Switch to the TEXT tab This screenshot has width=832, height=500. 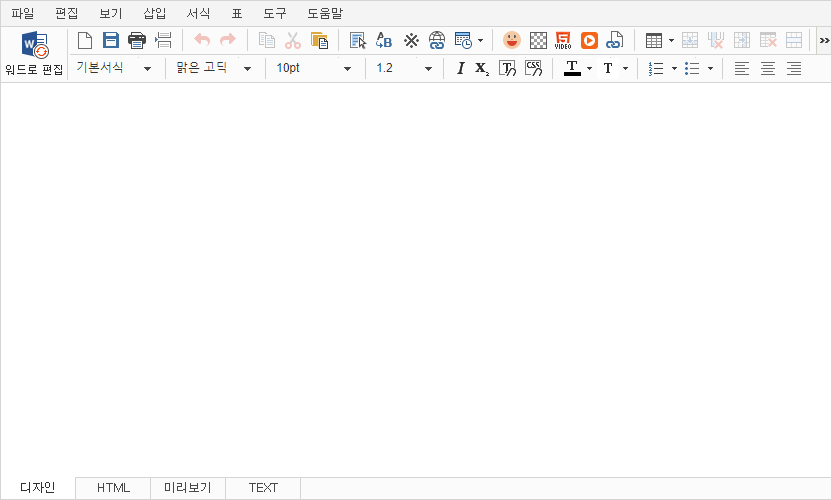[x=263, y=488]
